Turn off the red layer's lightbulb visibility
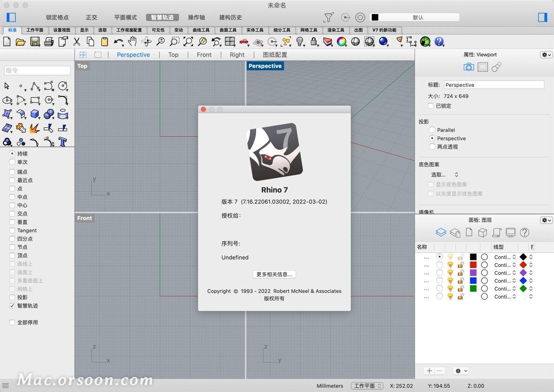This screenshot has height=392, width=554. tap(450, 265)
